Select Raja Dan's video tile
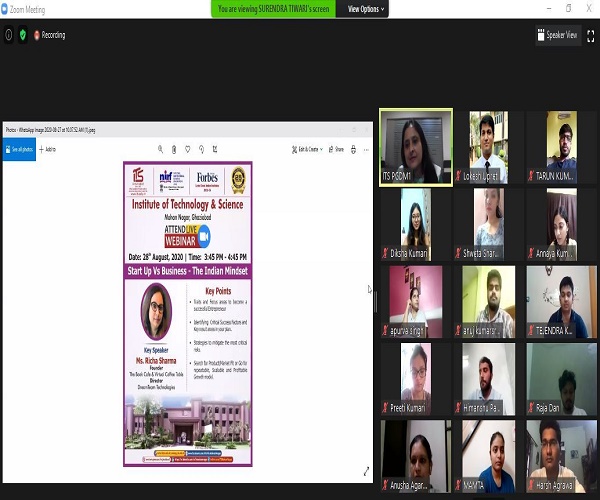This screenshot has width=600, height=500. tap(561, 379)
